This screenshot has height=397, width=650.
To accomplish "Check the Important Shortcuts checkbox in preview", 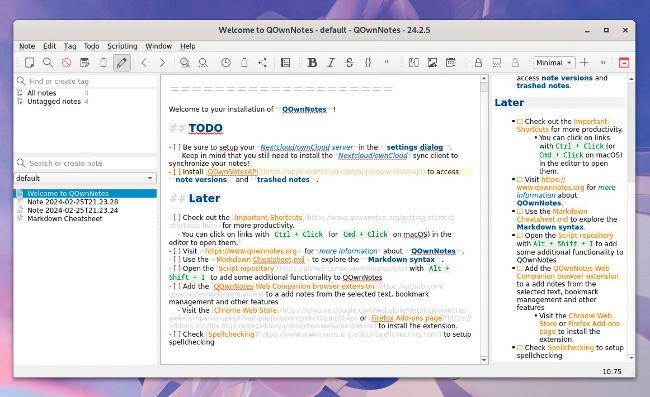I will click(x=519, y=121).
